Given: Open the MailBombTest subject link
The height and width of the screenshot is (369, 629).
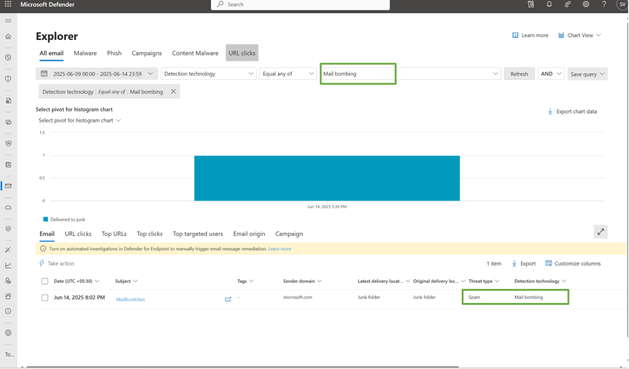Looking at the screenshot, I should click(130, 299).
